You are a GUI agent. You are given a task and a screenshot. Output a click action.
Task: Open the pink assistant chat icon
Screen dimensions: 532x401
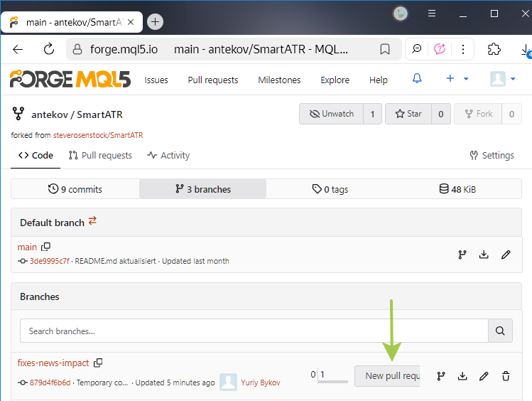pyautogui.click(x=440, y=49)
